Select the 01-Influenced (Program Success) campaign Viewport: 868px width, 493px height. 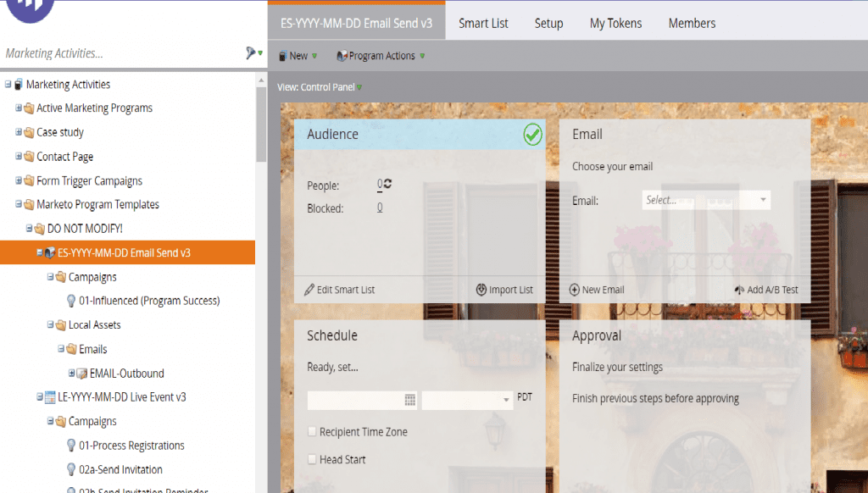(x=149, y=301)
